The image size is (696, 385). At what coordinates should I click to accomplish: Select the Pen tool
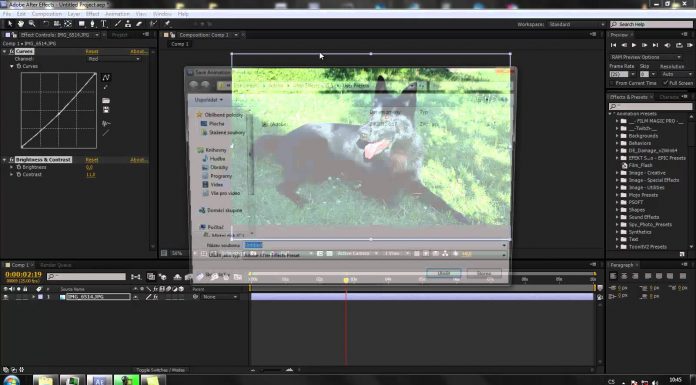pyautogui.click(x=92, y=24)
